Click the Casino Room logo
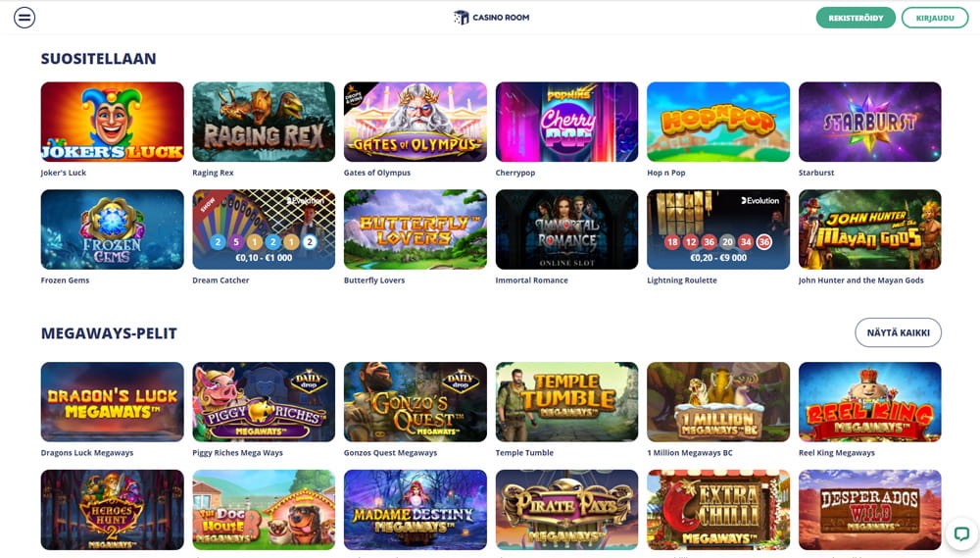The image size is (980, 558). (x=491, y=18)
